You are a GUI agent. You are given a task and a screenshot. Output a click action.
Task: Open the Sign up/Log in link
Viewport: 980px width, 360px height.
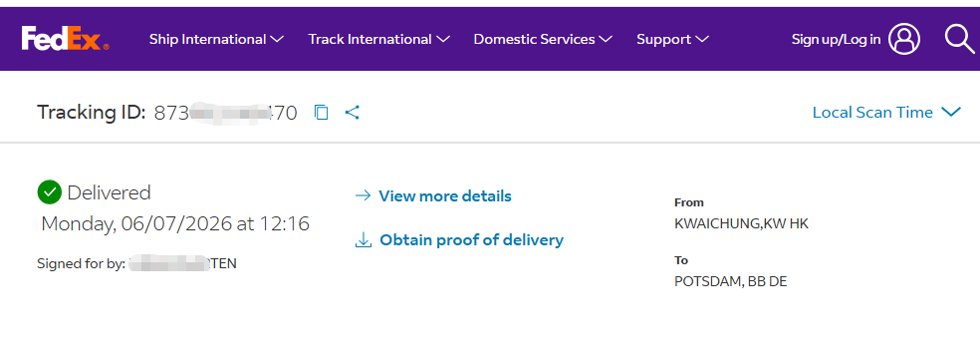click(837, 39)
